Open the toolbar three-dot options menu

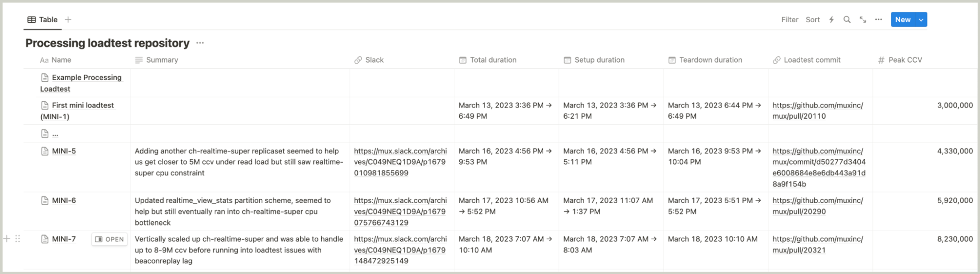click(x=878, y=20)
